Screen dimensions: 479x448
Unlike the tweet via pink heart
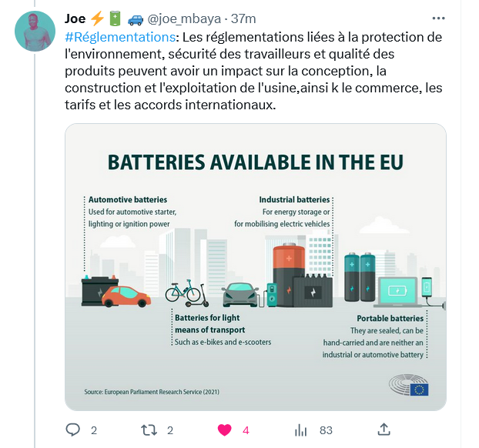point(225,430)
